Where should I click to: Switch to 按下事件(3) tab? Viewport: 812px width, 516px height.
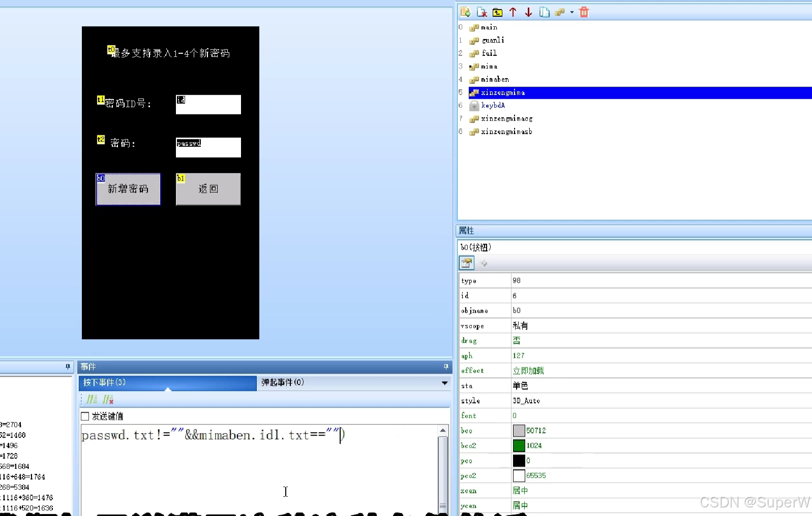(x=168, y=383)
